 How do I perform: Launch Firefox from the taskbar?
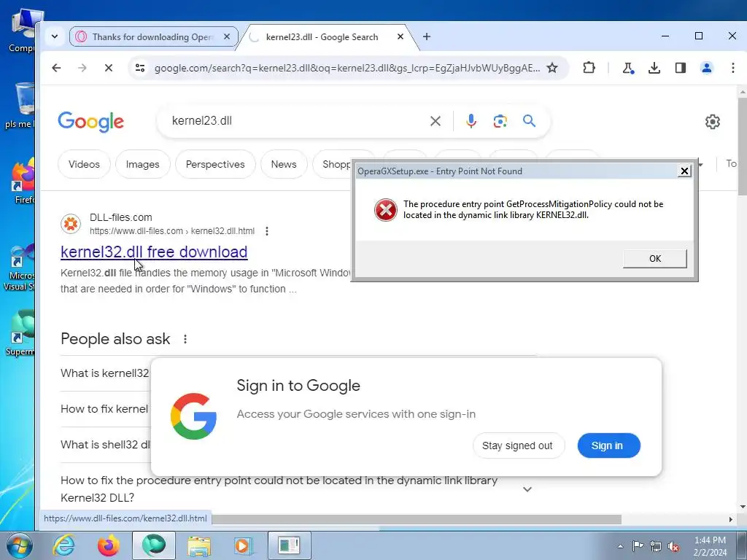point(109,545)
